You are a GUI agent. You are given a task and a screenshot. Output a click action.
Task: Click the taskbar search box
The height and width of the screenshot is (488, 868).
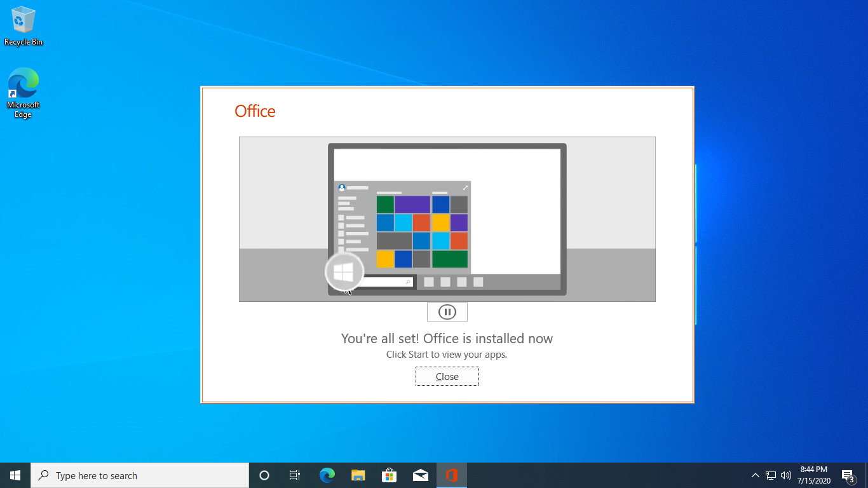pos(140,475)
